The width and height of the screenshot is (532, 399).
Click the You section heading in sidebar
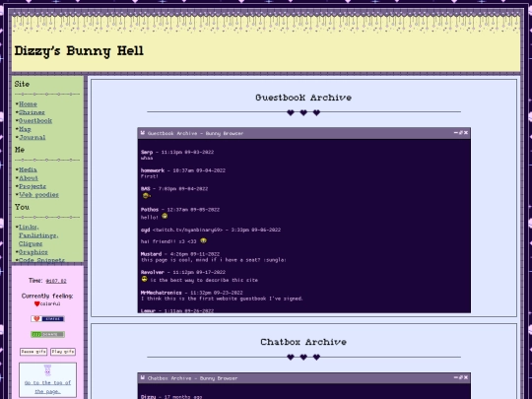coord(22,207)
